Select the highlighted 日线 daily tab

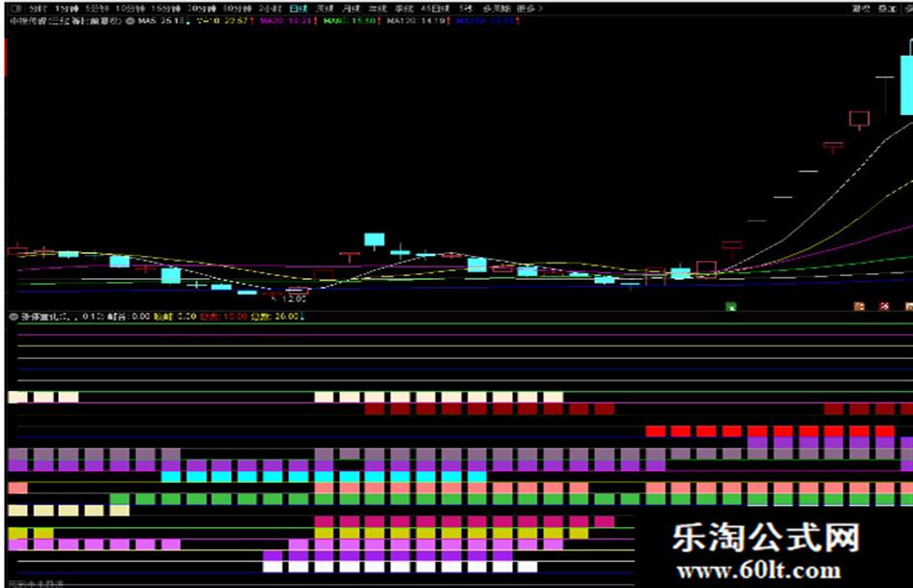(299, 9)
